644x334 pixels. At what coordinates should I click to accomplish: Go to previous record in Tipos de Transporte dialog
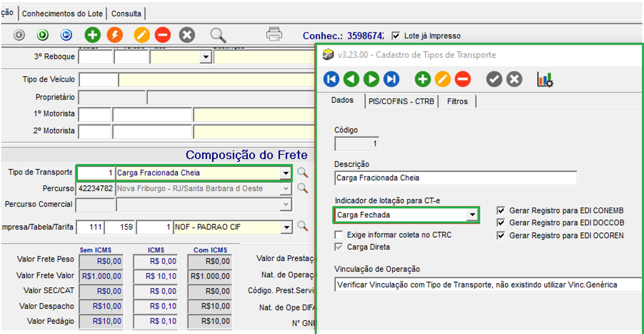click(x=351, y=79)
